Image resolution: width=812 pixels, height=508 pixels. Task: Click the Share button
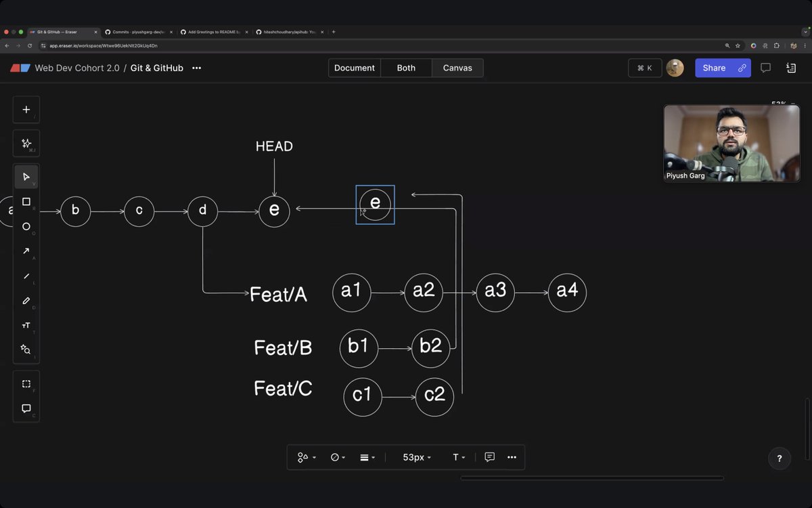(714, 68)
